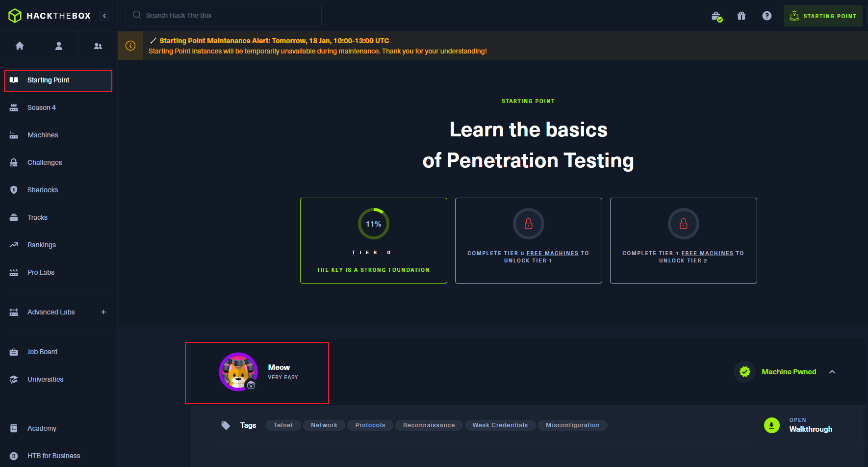Open the gift rewards icon
868x467 pixels.
741,16
